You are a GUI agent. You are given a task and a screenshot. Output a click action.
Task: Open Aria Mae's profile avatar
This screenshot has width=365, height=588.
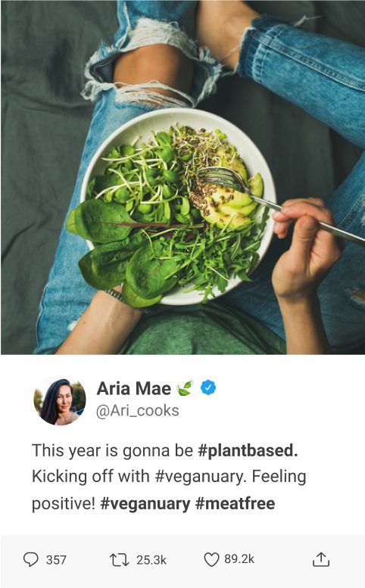coord(60,402)
